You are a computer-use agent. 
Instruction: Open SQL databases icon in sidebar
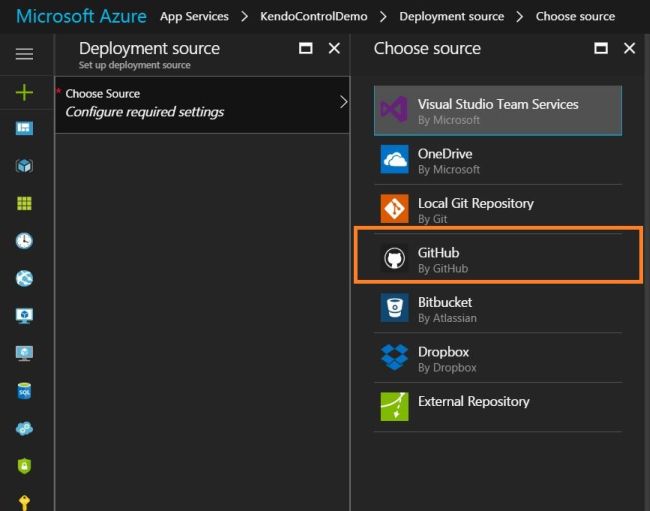click(24, 391)
